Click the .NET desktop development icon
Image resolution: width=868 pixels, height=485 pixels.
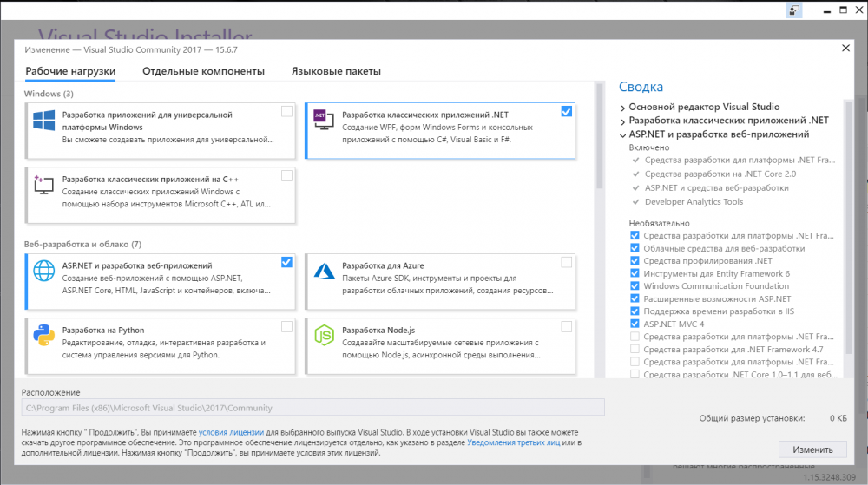(x=323, y=120)
